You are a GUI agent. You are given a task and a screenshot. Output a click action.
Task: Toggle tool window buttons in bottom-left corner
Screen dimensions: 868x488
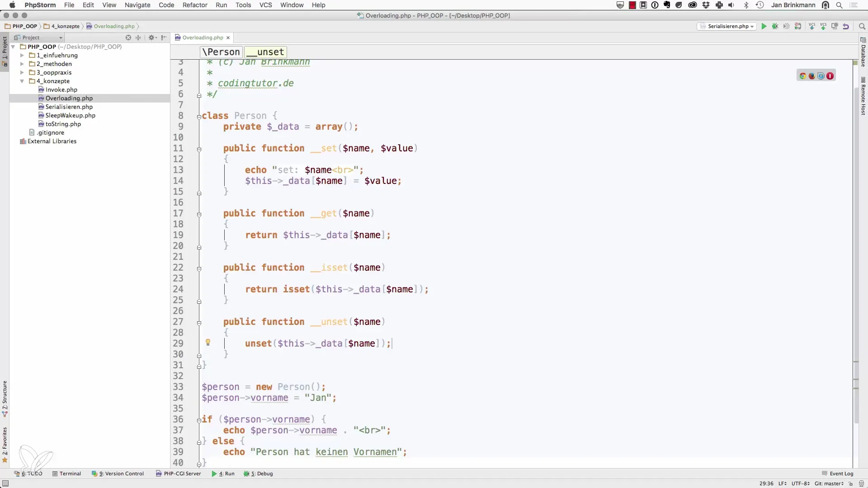[5, 483]
